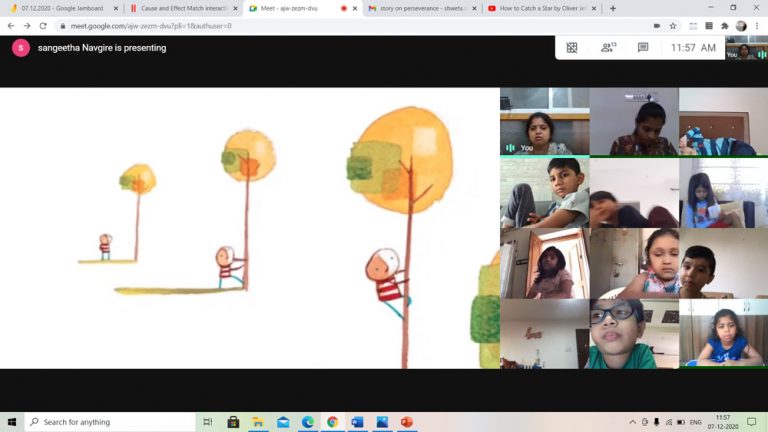This screenshot has width=768, height=432.
Task: Click Chrome icon in taskbar
Action: tap(332, 422)
